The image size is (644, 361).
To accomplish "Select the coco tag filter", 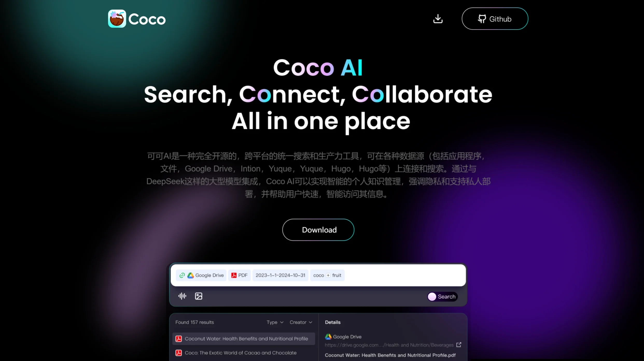I will pyautogui.click(x=318, y=275).
